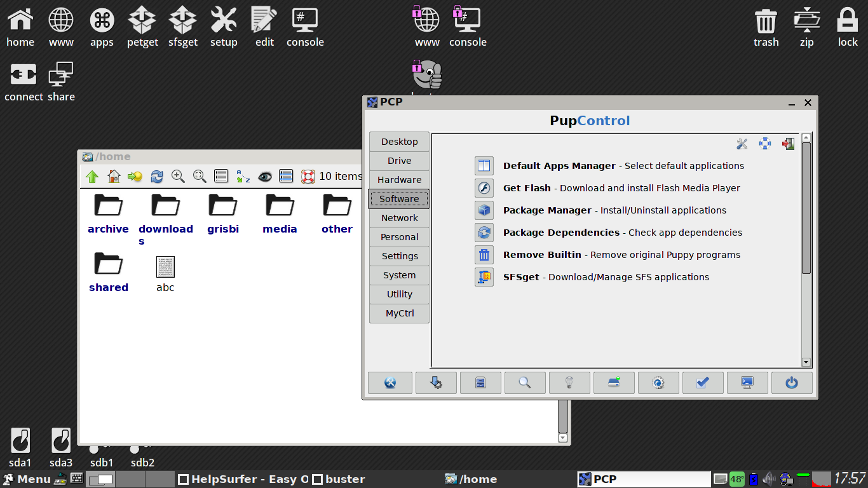Image resolution: width=868 pixels, height=488 pixels.
Task: Click the volume speaker icon in system tray
Action: (770, 478)
